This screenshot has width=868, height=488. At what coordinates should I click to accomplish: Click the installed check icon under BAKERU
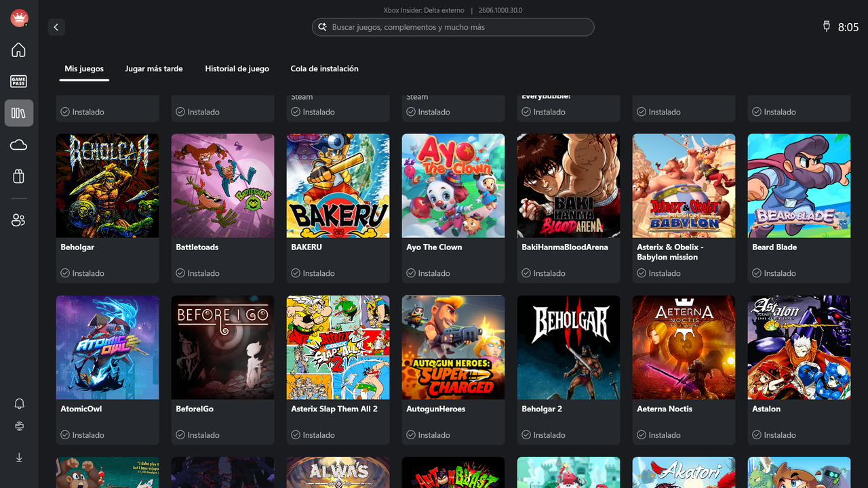[296, 273]
